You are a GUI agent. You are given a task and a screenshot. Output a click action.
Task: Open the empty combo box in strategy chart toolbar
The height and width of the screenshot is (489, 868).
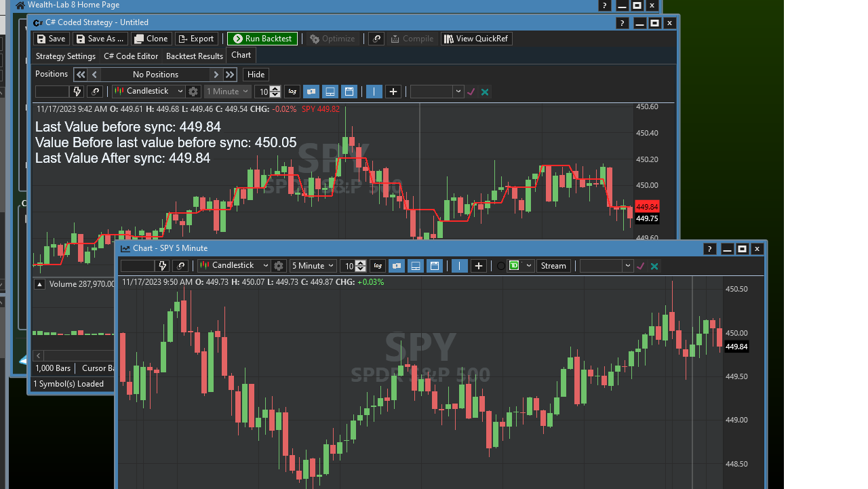click(437, 92)
